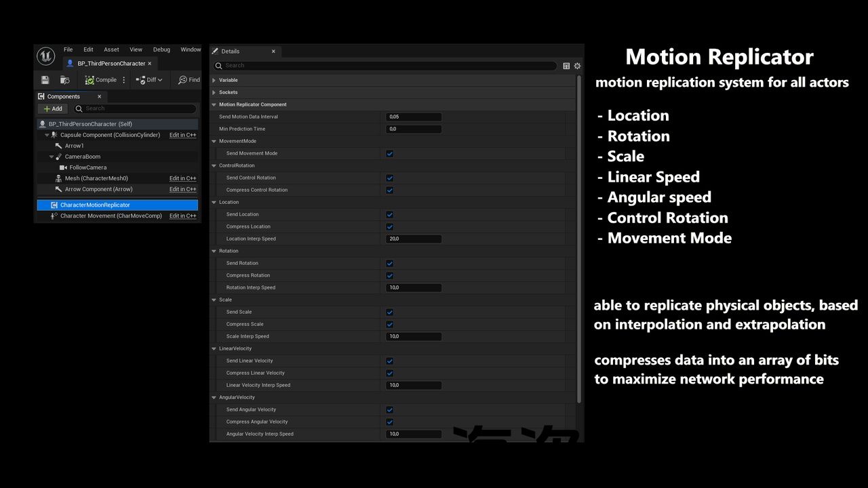Screen dimensions: 868x488
Task: Click the Add component button
Action: point(52,108)
